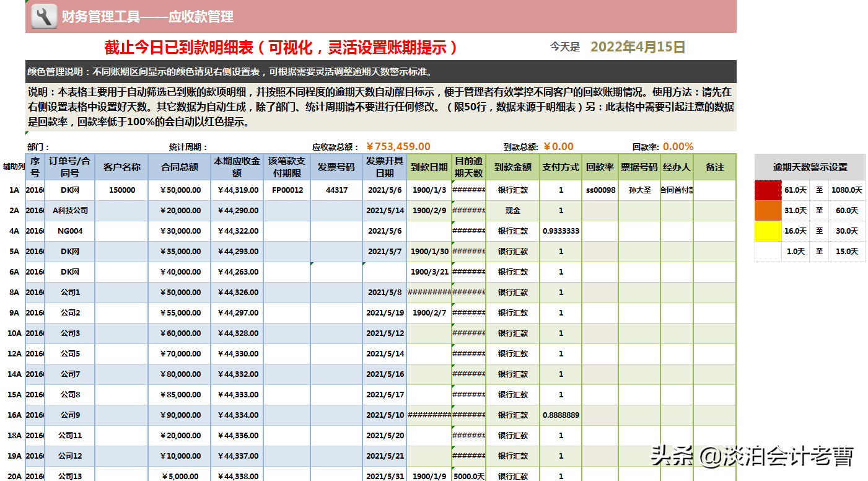Click the 备注 remarks column header
Viewport: 868px width, 481px height.
pyautogui.click(x=716, y=167)
